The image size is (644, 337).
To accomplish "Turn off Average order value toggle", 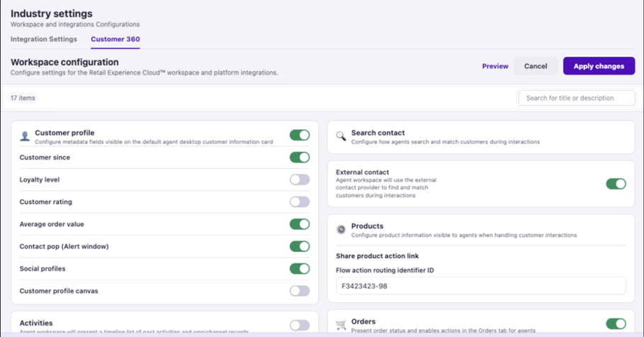I will pyautogui.click(x=300, y=224).
